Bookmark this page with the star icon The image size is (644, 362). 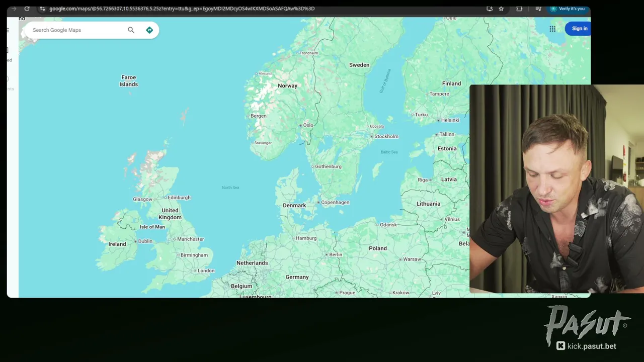[501, 9]
